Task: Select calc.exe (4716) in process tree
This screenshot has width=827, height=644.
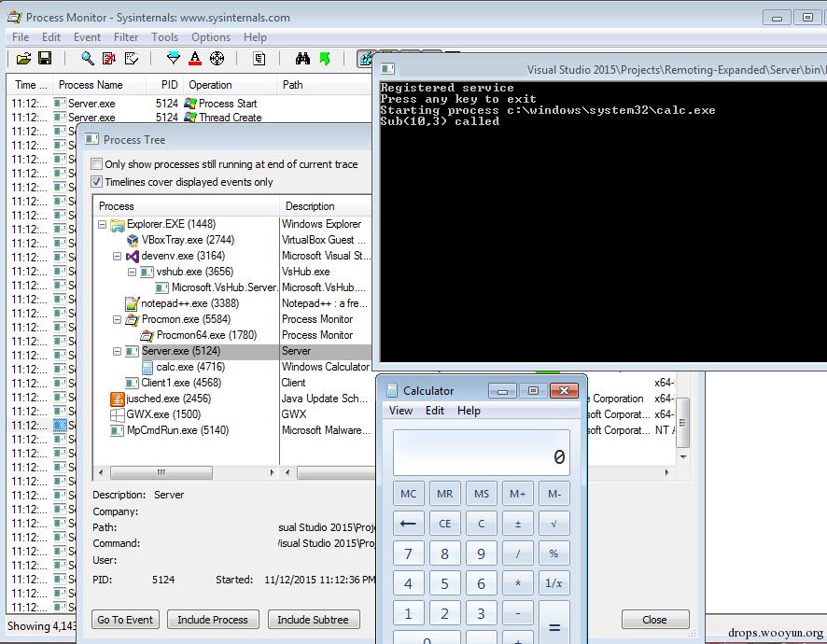Action: pyautogui.click(x=190, y=367)
